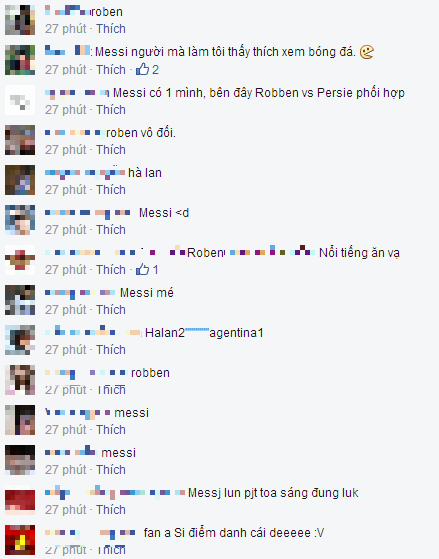Click the 27 phút timestamp under 'roben vô đối'
Image resolution: width=439 pixels, height=559 pixels.
coord(66,149)
